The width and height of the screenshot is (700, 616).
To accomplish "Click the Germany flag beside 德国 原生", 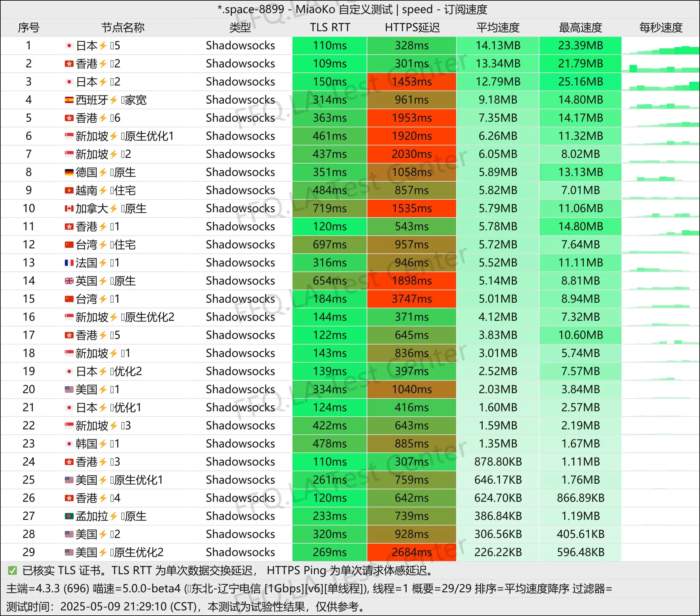I will (x=69, y=173).
